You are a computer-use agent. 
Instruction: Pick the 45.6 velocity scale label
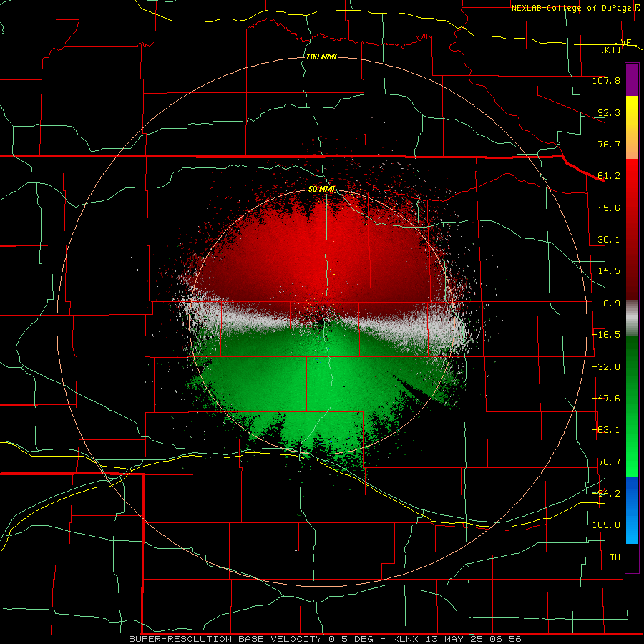tap(609, 208)
